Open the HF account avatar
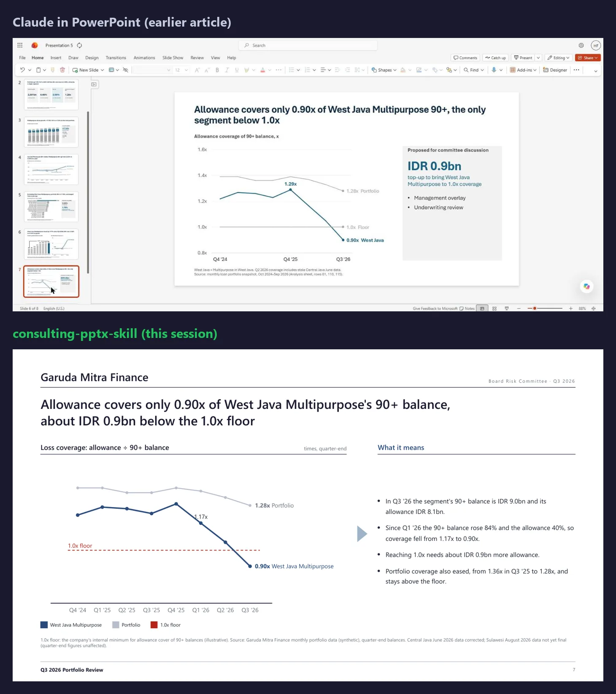 [596, 46]
